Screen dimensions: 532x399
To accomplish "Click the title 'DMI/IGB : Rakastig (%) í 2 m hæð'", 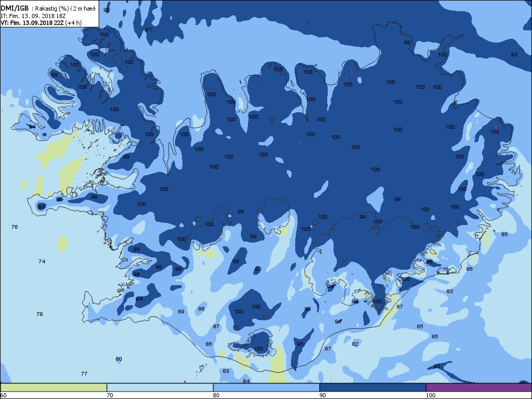I will [x=48, y=9].
